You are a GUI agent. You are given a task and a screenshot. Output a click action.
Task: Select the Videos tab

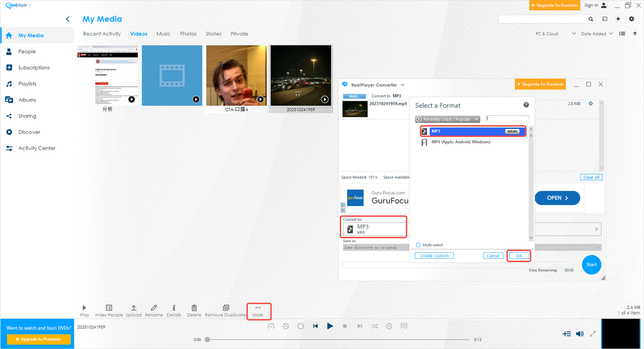tap(139, 34)
